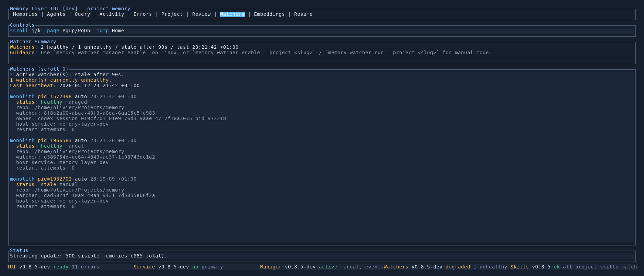Click the page PgUp/PgDn control hint

click(x=69, y=31)
